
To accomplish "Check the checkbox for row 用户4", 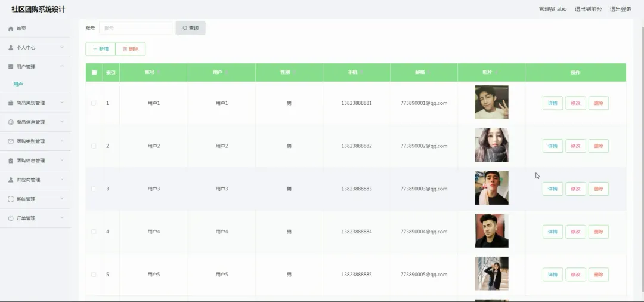I will [x=94, y=232].
